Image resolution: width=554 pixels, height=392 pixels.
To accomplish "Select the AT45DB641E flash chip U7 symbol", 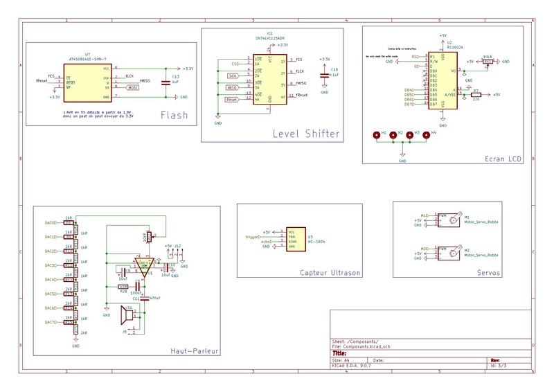I will tap(87, 83).
